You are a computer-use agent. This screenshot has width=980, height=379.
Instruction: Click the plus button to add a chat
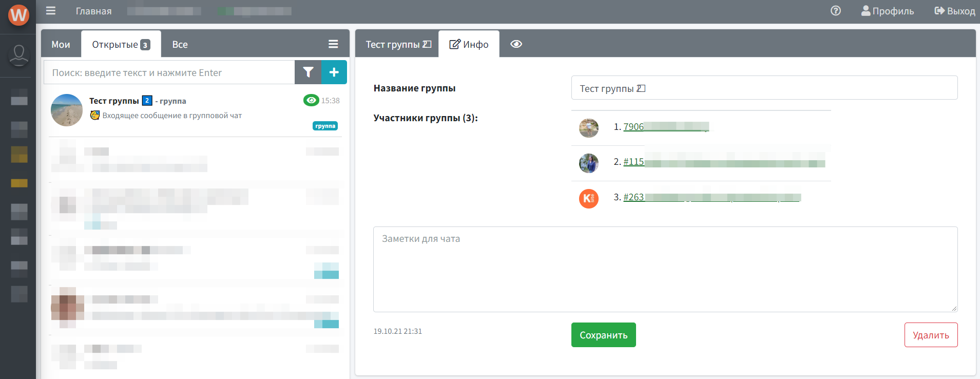334,72
